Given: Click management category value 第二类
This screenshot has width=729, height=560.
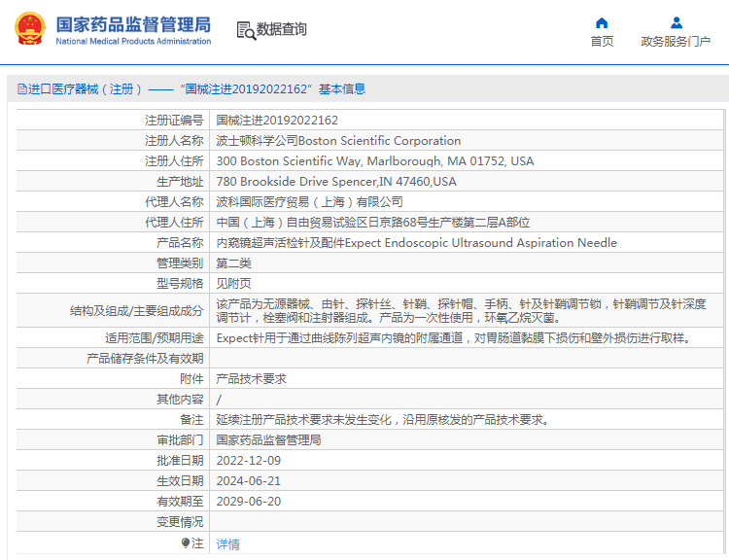Looking at the screenshot, I should pos(234,263).
